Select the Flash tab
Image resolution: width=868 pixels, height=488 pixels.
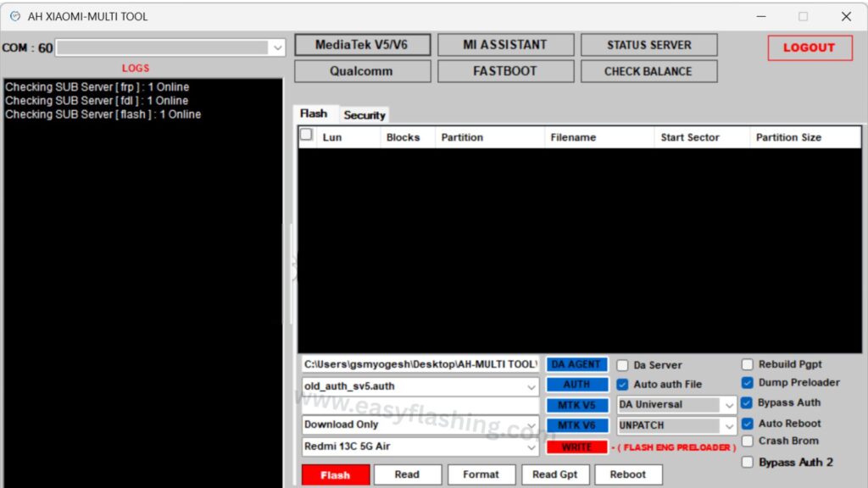(x=314, y=114)
